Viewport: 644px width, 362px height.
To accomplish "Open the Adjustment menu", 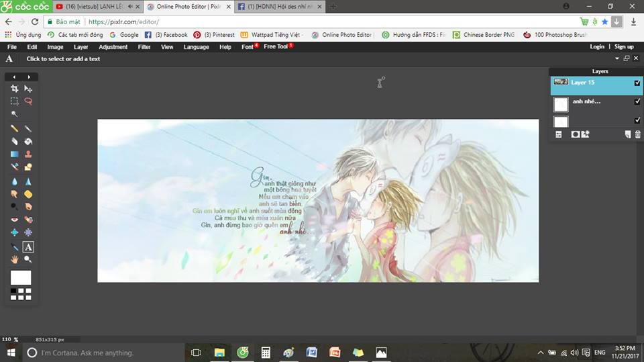I will coord(113,47).
